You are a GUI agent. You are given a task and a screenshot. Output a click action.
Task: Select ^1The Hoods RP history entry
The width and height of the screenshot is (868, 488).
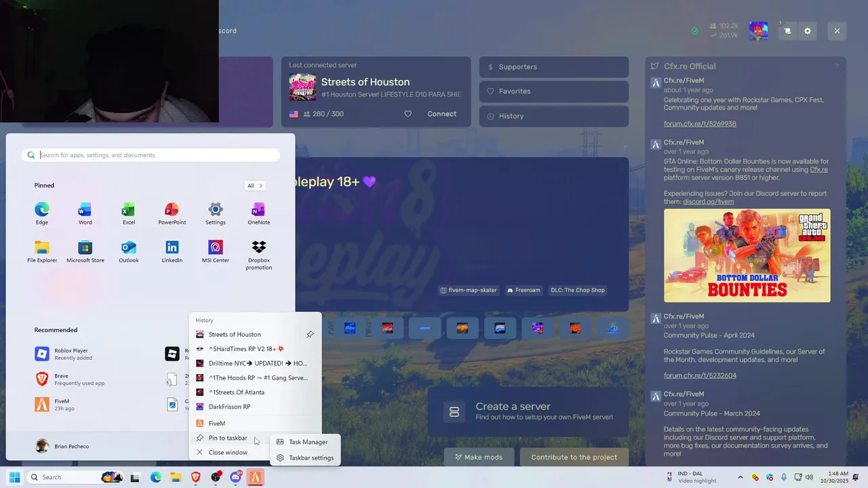coord(255,378)
